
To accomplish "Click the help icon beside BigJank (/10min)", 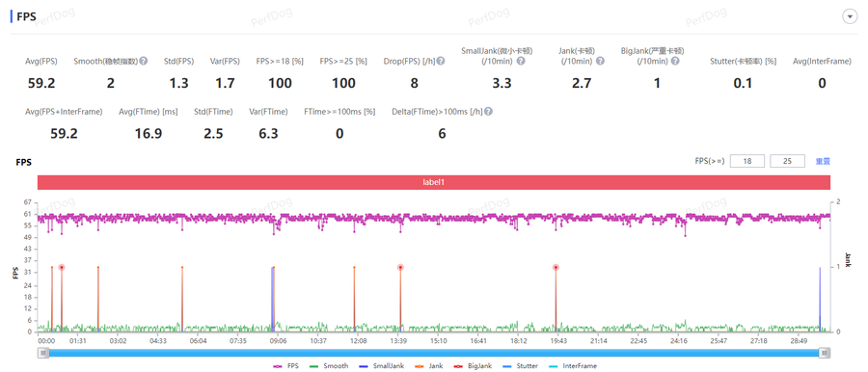I will click(x=675, y=62).
